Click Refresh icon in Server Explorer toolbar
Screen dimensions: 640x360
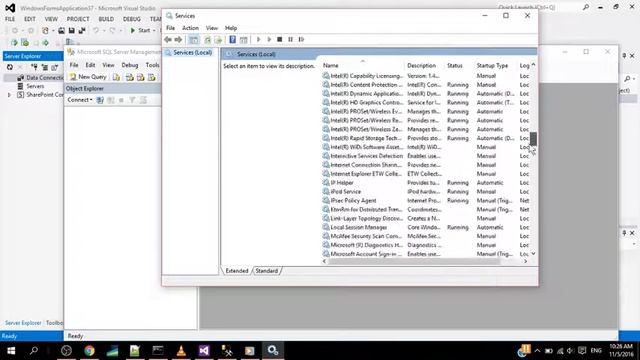10,67
